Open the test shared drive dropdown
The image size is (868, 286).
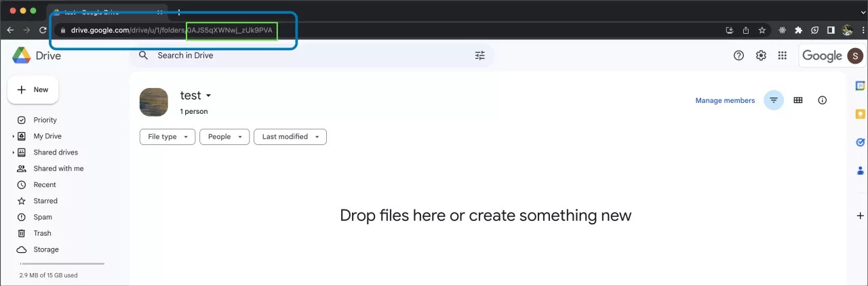click(x=196, y=96)
